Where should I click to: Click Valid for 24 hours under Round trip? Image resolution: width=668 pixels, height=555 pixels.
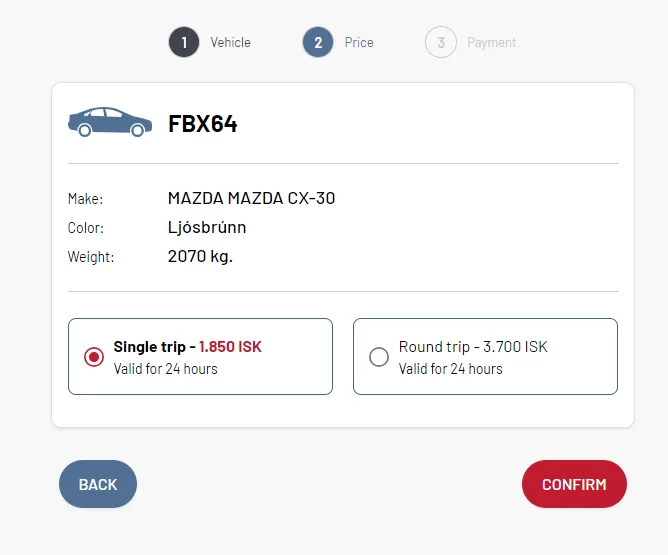[451, 369]
